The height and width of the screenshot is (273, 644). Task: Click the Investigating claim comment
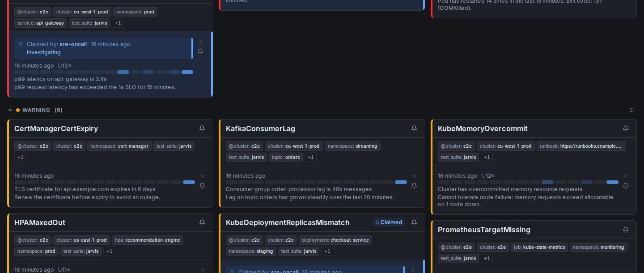pos(43,52)
